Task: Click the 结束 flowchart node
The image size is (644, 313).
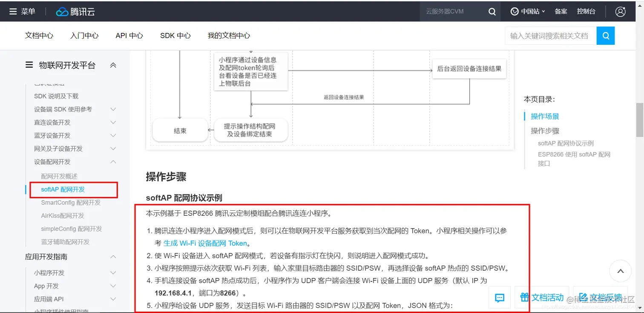Action: (x=180, y=131)
